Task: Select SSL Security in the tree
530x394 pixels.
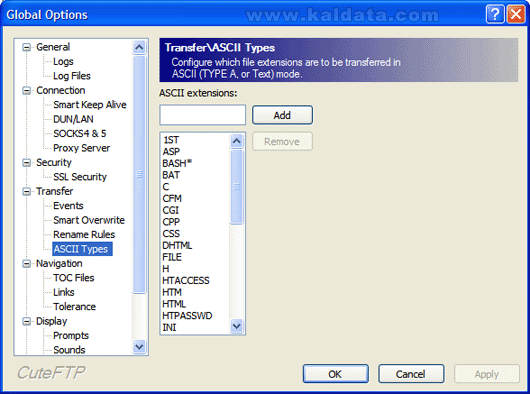Action: (80, 177)
